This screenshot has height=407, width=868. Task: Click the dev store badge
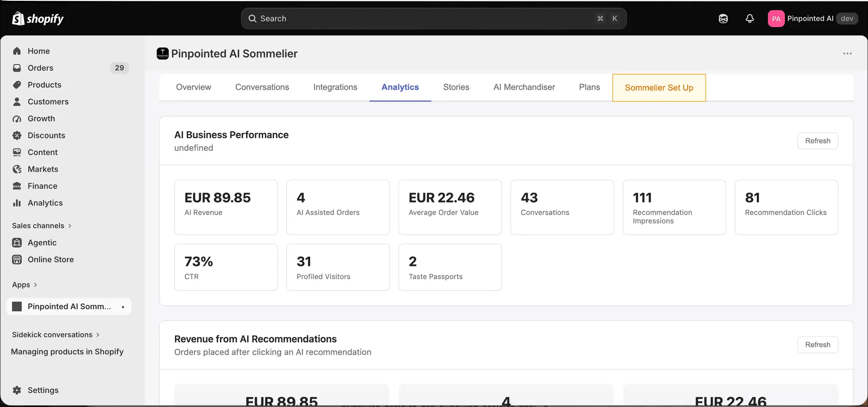(847, 19)
